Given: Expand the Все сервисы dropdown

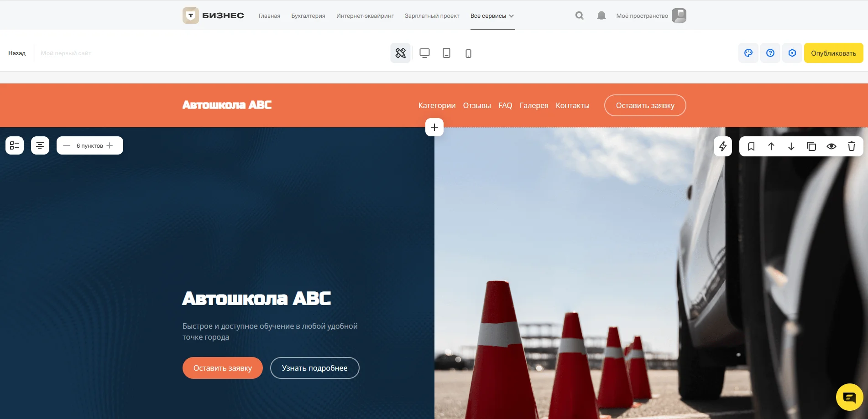Looking at the screenshot, I should point(492,16).
